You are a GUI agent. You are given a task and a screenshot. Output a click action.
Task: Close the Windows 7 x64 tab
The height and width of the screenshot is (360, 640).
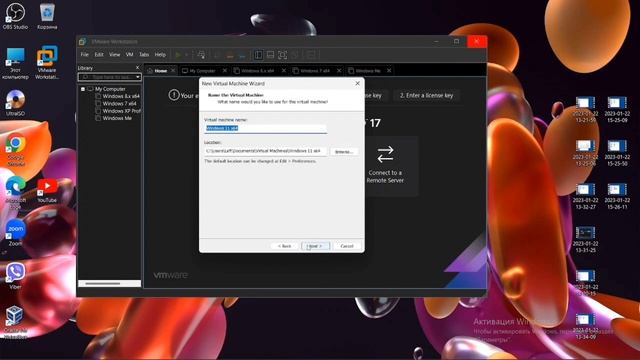[339, 71]
